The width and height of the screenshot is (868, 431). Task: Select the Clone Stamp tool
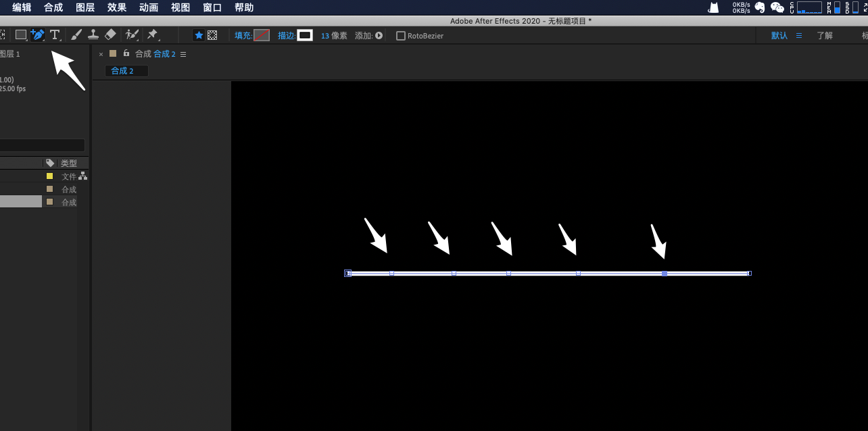pos(93,34)
